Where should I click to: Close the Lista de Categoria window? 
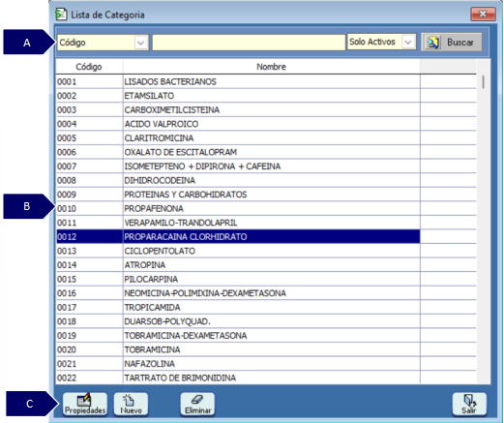point(483,14)
